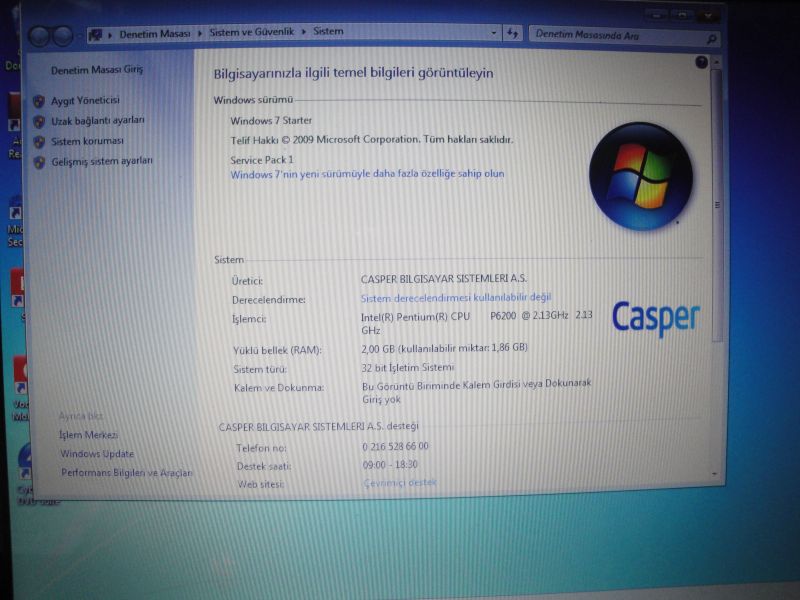The width and height of the screenshot is (800, 600).
Task: Click the Windows 7 Starter edition text
Action: click(x=271, y=121)
